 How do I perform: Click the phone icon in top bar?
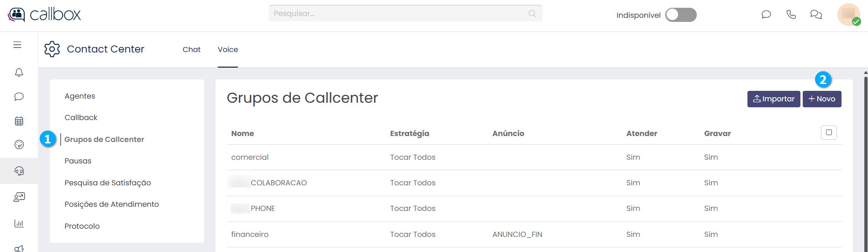tap(791, 15)
